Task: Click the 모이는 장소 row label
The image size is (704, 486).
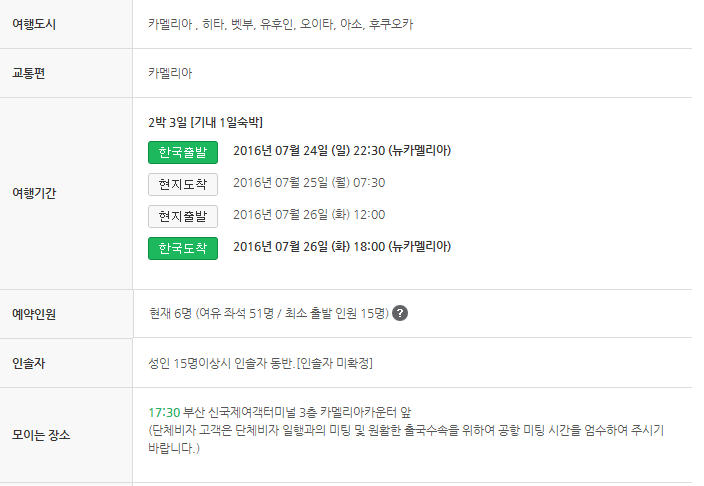Action: click(x=41, y=435)
